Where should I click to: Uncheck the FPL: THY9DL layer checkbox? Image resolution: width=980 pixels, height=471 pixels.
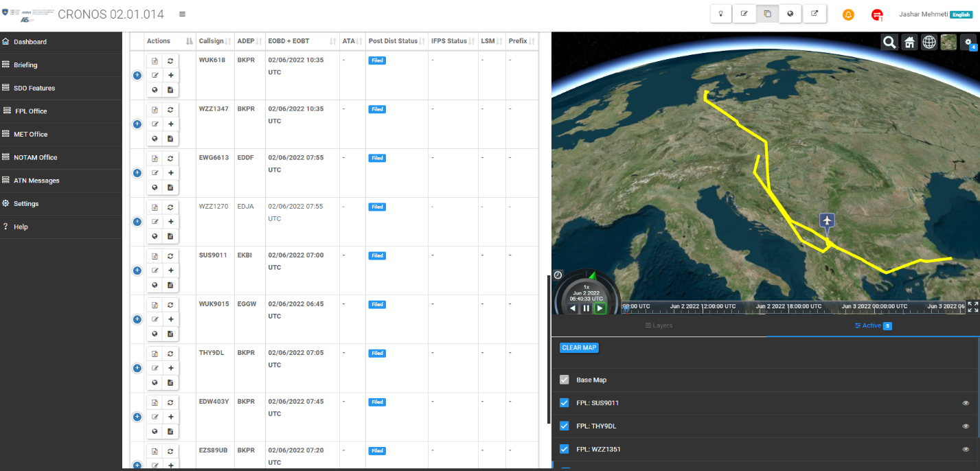click(x=565, y=426)
